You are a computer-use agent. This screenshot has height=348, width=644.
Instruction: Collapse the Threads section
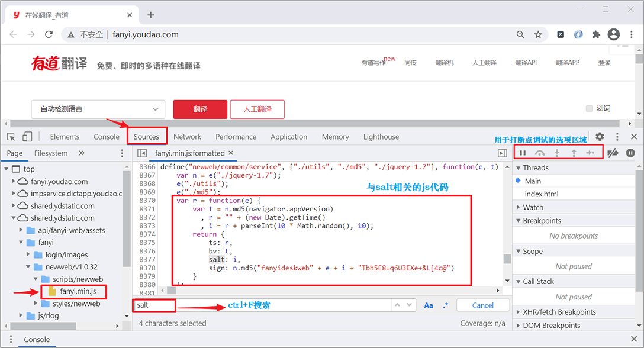[x=519, y=167]
